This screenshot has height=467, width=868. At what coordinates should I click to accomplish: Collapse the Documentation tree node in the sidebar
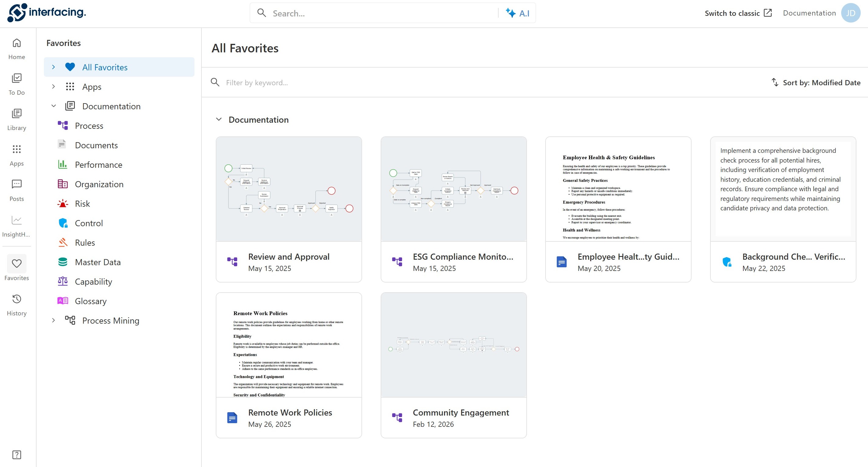click(53, 106)
